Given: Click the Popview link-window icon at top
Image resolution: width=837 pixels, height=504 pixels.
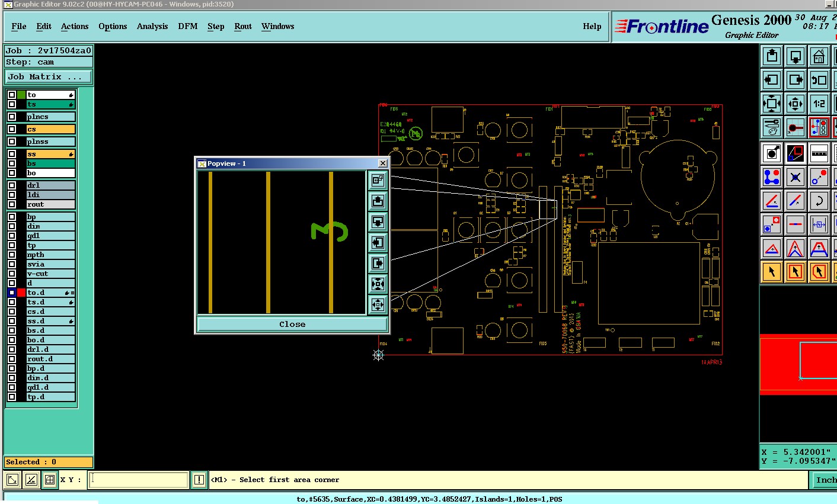Looking at the screenshot, I should 378,180.
